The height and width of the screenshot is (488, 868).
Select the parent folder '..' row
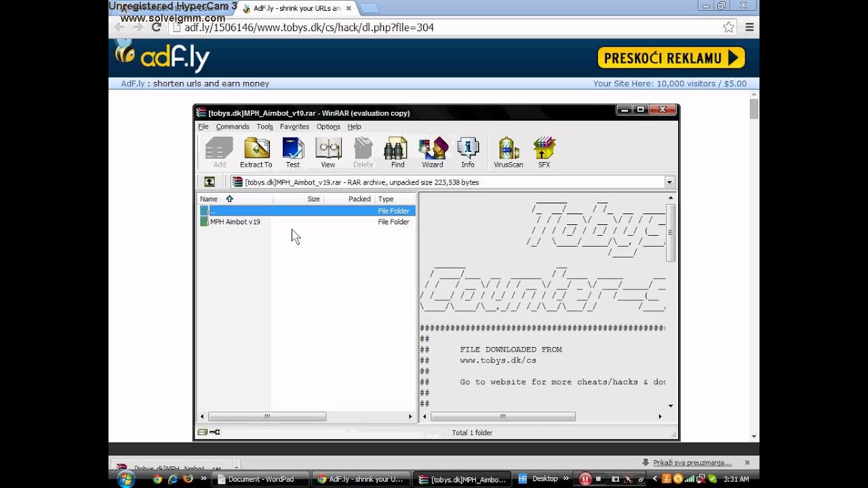coord(307,211)
